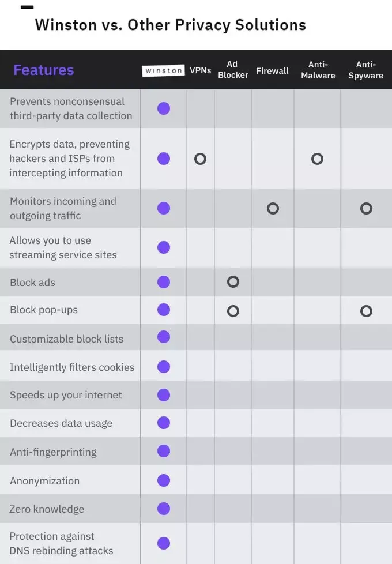
Task: Click the Winston vs. Other Privacy Solutions title
Action: (x=171, y=25)
